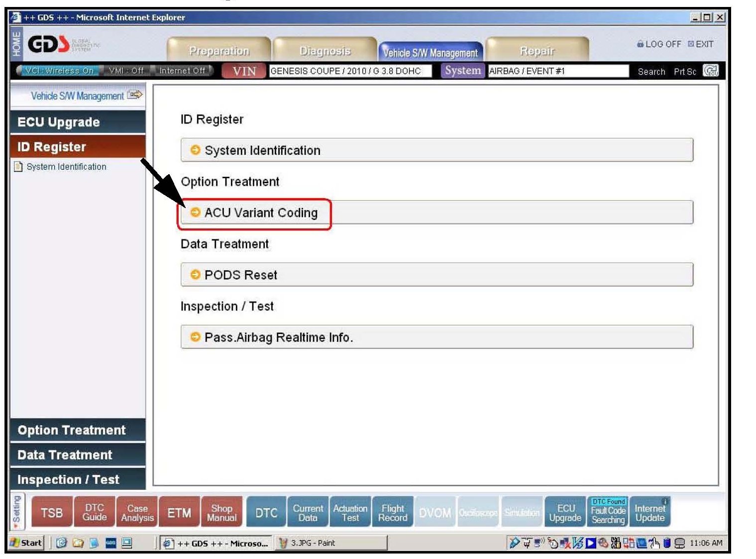Toggle the VCI Wireless On indicator
Image resolution: width=756 pixels, height=559 pixels.
pos(59,71)
